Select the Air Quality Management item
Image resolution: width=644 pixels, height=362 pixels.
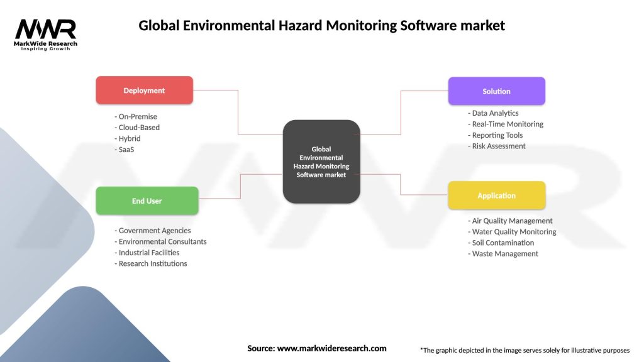(x=511, y=221)
